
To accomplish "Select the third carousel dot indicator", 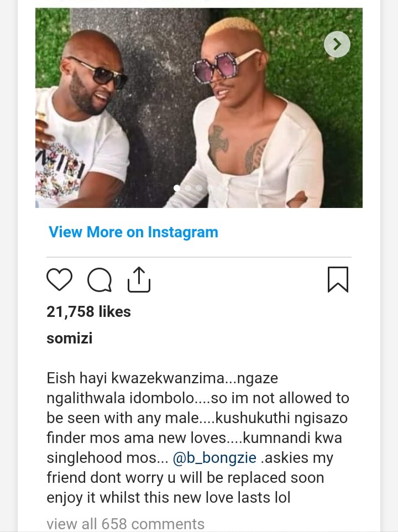I will 199,188.
